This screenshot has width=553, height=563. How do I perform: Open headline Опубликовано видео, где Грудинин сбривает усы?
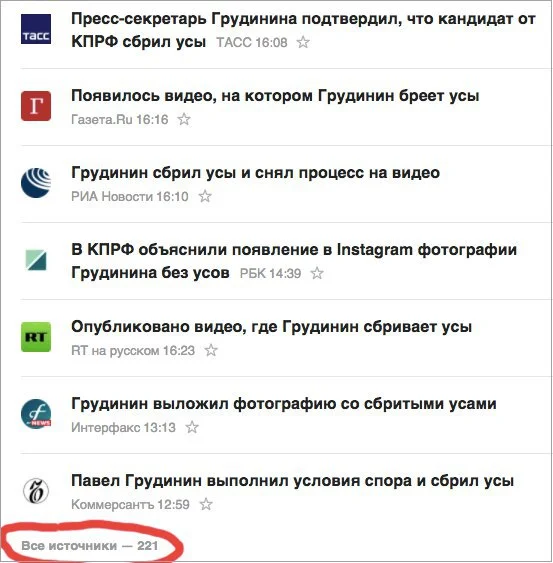point(271,327)
